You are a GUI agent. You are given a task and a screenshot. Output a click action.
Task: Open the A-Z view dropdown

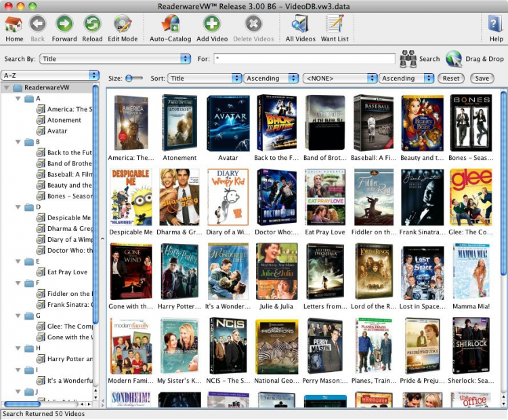click(50, 75)
